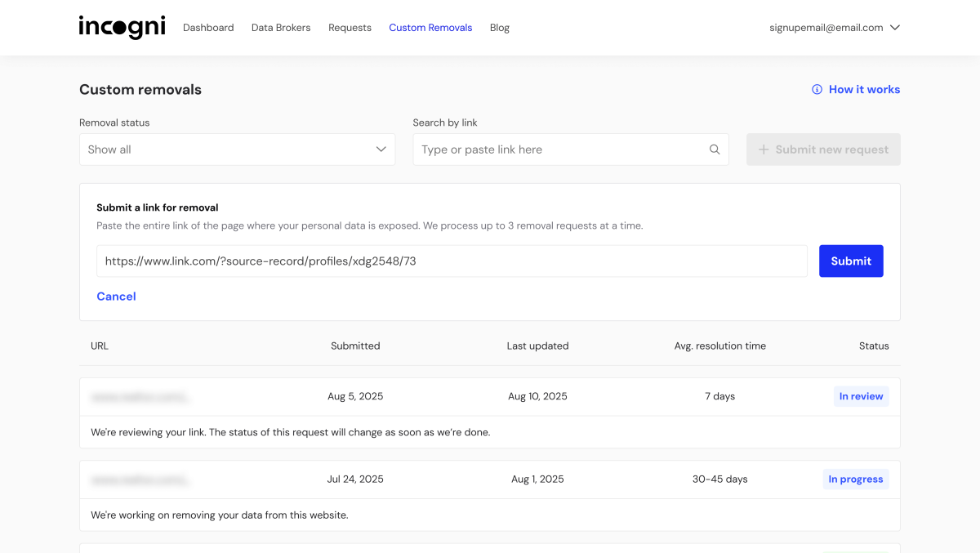Click the info icon beside How it works
Viewport: 980px width, 553px height.
(x=817, y=90)
